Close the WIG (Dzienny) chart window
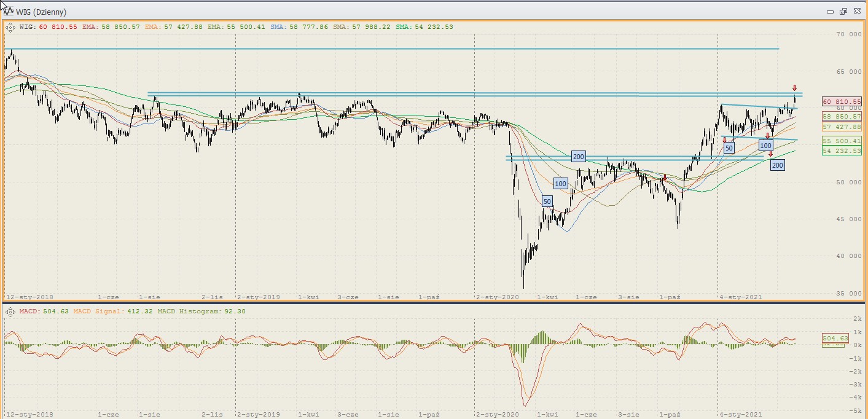868x419 pixels. [x=856, y=11]
